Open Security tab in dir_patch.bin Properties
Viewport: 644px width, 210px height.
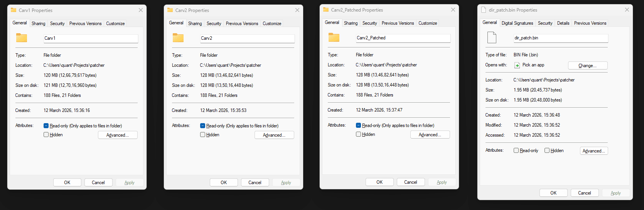[x=545, y=23]
